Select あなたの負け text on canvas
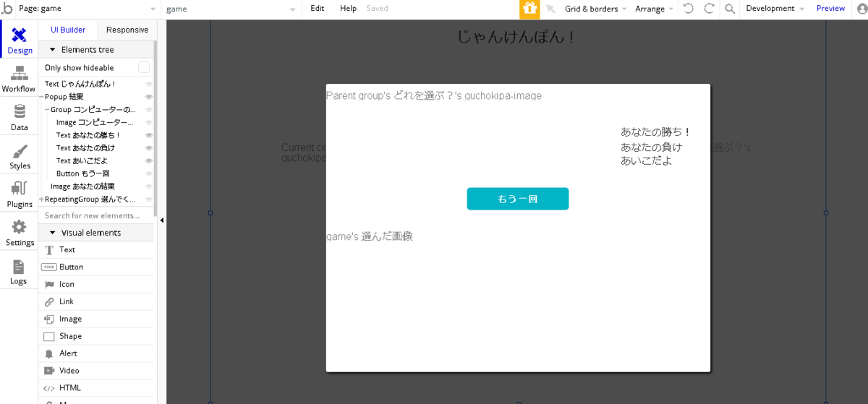Image resolution: width=868 pixels, height=404 pixels. [651, 147]
